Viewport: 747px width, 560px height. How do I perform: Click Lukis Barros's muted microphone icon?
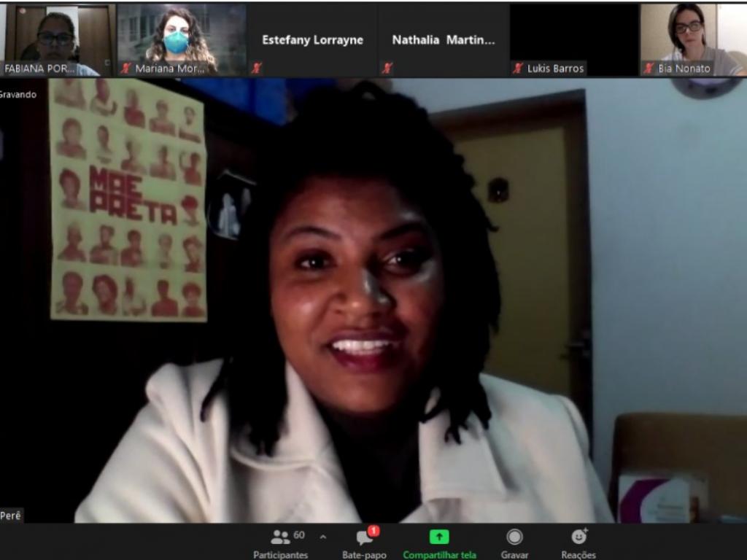coord(518,68)
